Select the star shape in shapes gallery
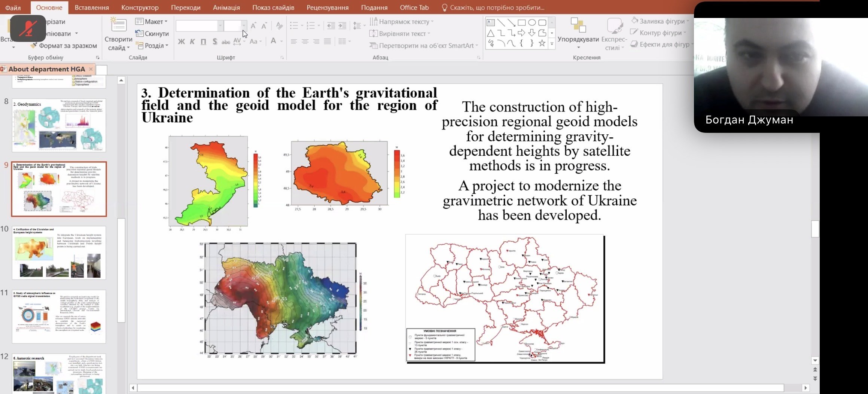Viewport: 868px width, 394px height. click(542, 43)
